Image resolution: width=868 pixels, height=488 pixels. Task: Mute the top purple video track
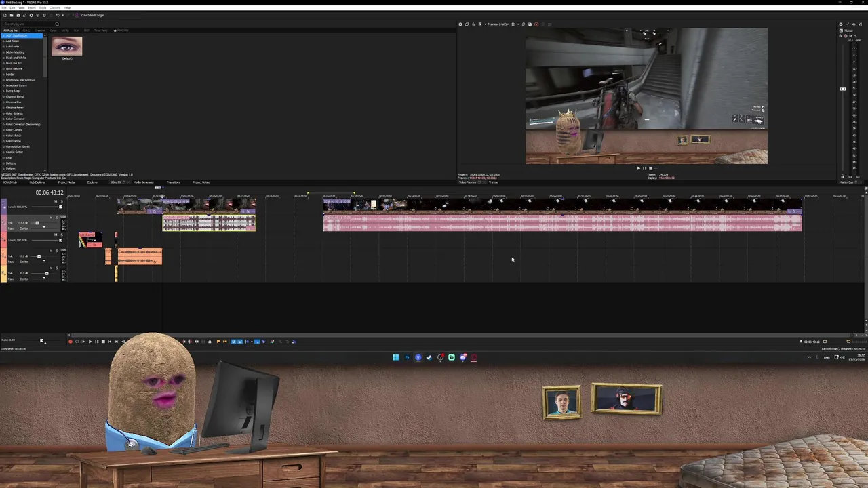tap(56, 201)
